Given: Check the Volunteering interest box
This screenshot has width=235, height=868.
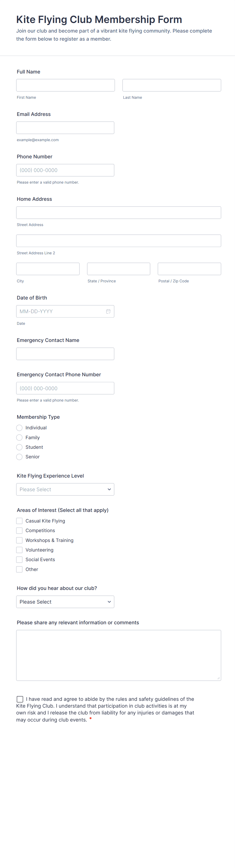Looking at the screenshot, I should (x=19, y=550).
